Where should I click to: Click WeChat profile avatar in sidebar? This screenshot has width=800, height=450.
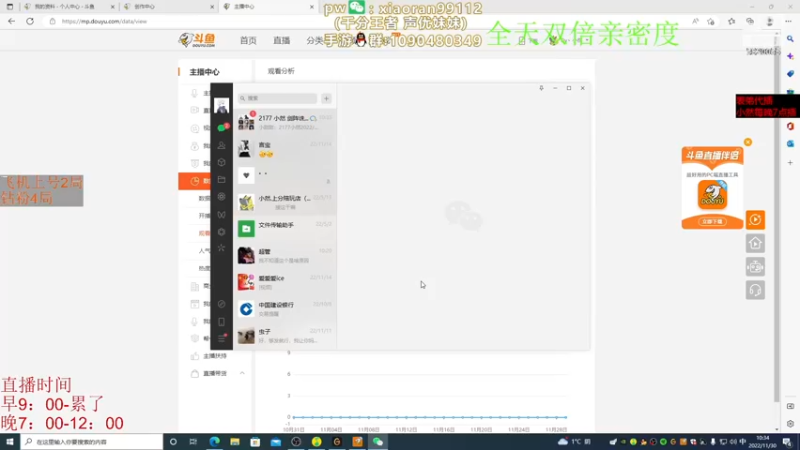point(221,106)
